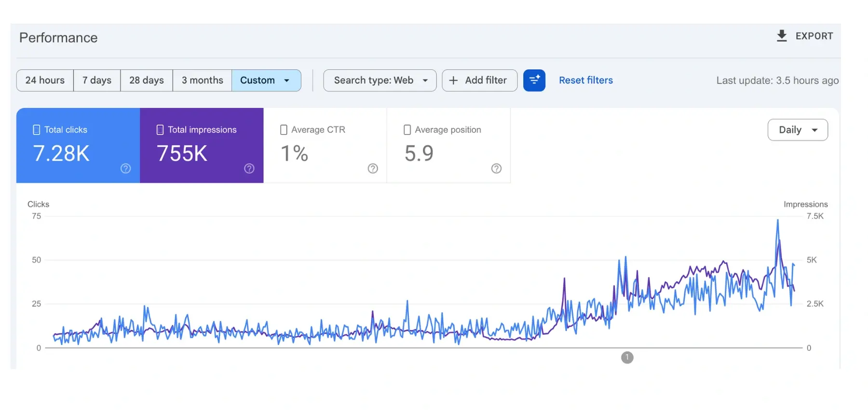The width and height of the screenshot is (868, 410).
Task: Enable the Average CTR checkbox
Action: [x=284, y=130]
